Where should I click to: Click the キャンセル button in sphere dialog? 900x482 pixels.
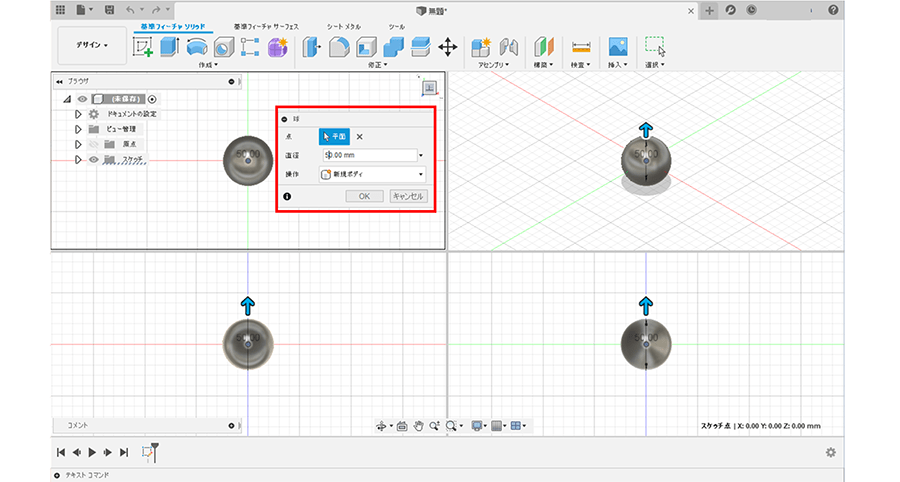408,196
